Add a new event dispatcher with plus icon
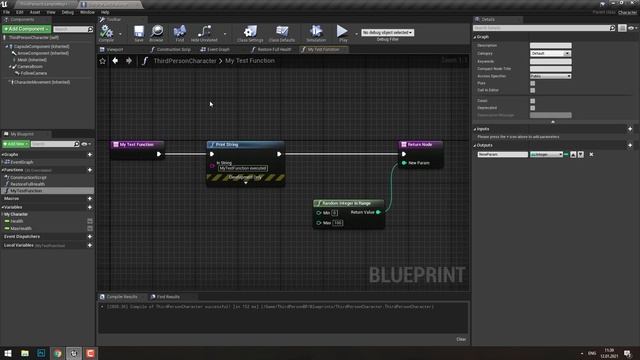 coord(90,236)
